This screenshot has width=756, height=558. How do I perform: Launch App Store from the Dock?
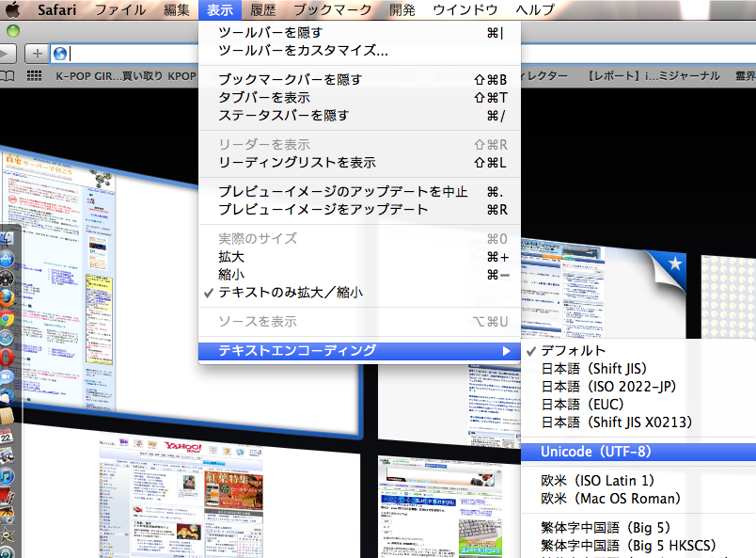pos(7,259)
